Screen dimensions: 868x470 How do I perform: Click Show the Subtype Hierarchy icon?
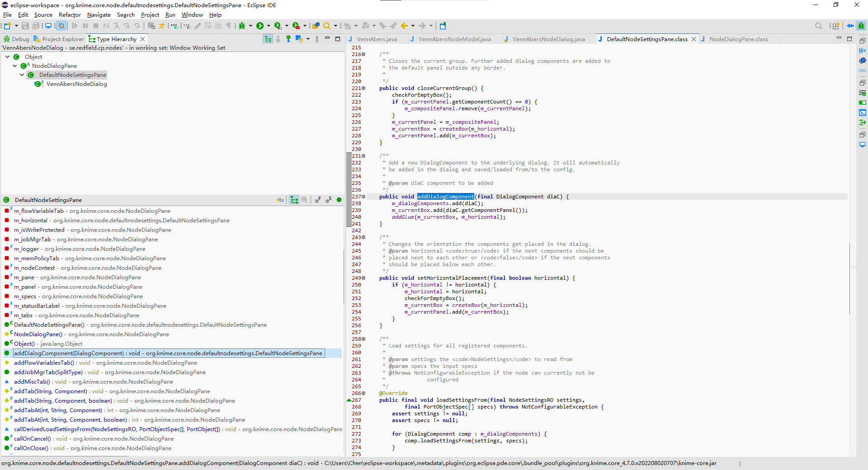(x=288, y=39)
